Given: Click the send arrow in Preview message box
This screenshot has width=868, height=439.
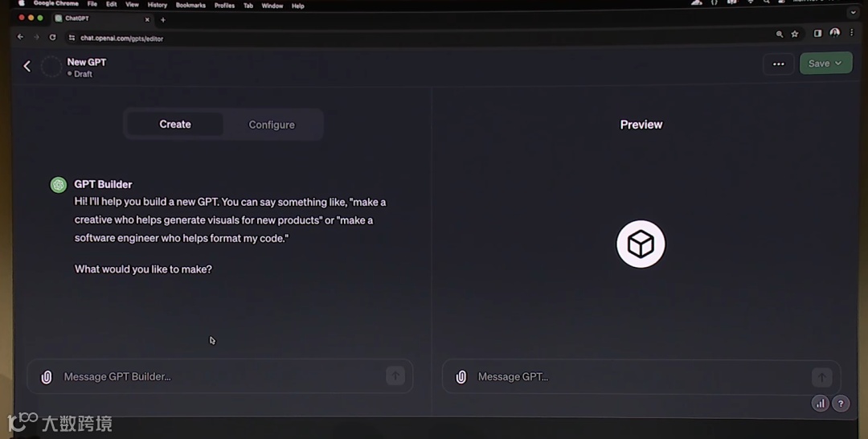Looking at the screenshot, I should (822, 378).
